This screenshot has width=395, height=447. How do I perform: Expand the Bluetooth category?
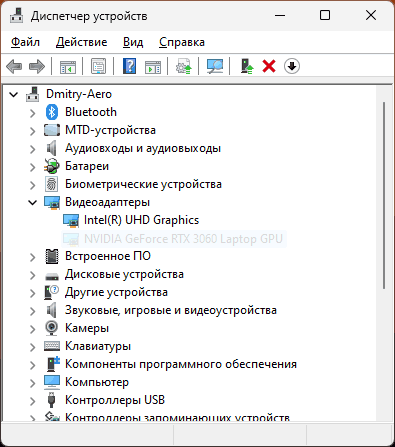coord(32,113)
